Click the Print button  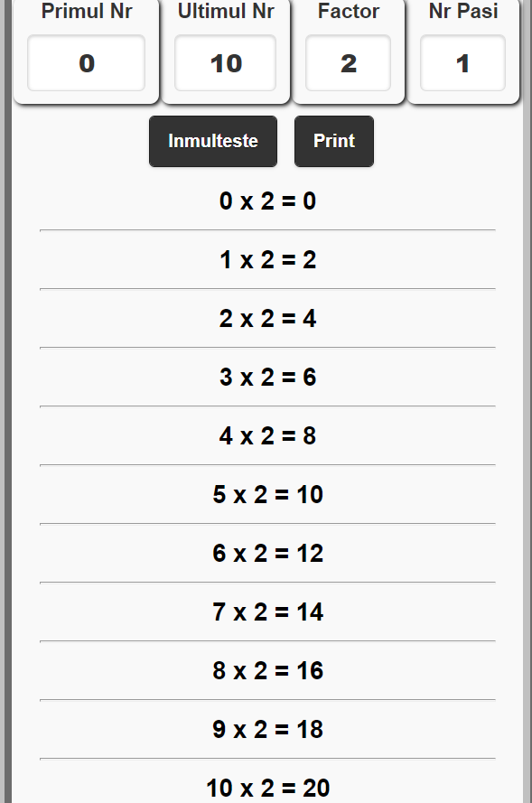[333, 141]
